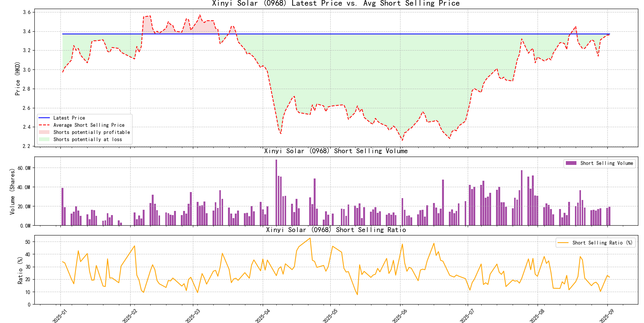
Task: Click the 'Volume (Shares)' y-axis label
Action: coord(12,191)
